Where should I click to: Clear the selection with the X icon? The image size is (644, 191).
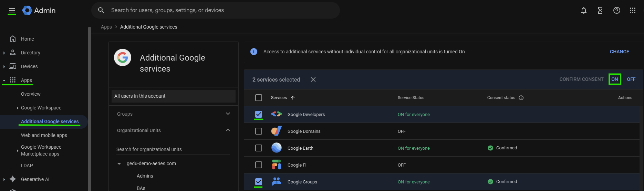click(x=313, y=79)
